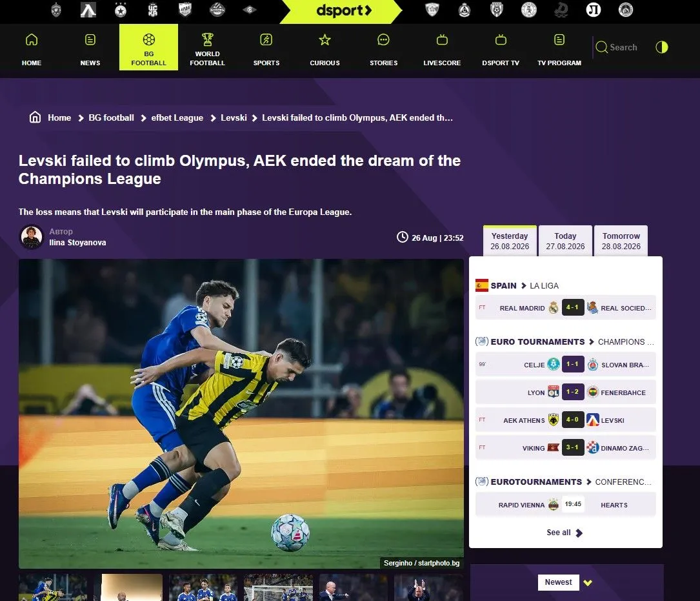Viewport: 700px width, 601px height.
Task: Open the BG Football menu item
Action: [x=148, y=47]
